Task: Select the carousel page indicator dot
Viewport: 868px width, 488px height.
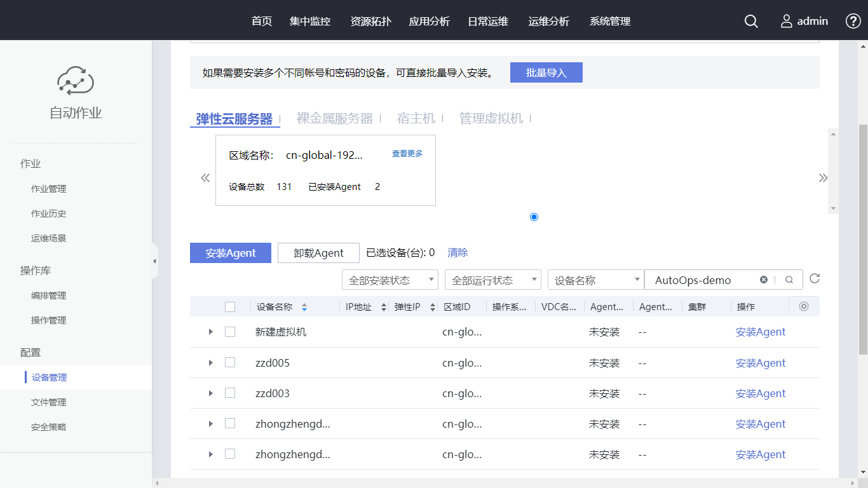Action: tap(534, 217)
